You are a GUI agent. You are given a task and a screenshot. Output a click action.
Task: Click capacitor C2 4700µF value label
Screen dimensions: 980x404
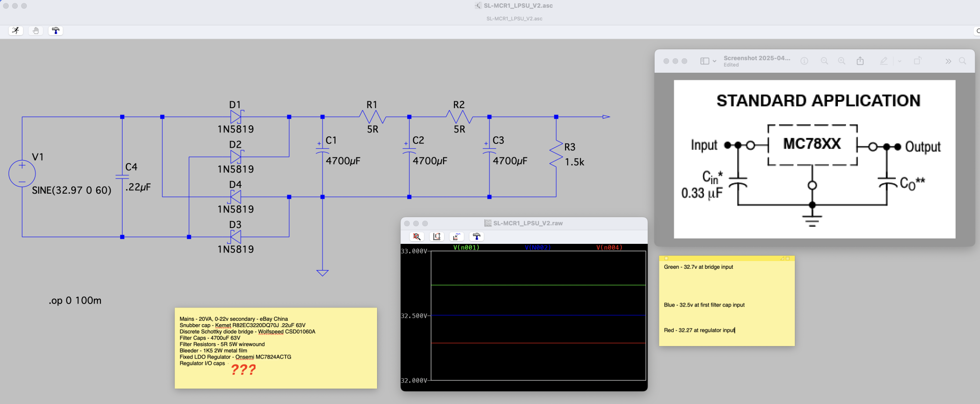click(430, 161)
